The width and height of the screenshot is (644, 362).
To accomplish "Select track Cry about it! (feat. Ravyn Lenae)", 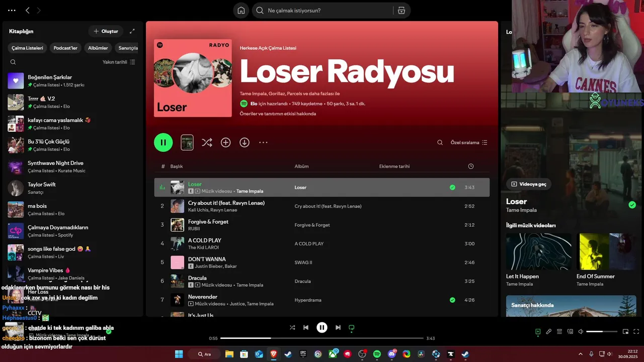I will point(322,206).
